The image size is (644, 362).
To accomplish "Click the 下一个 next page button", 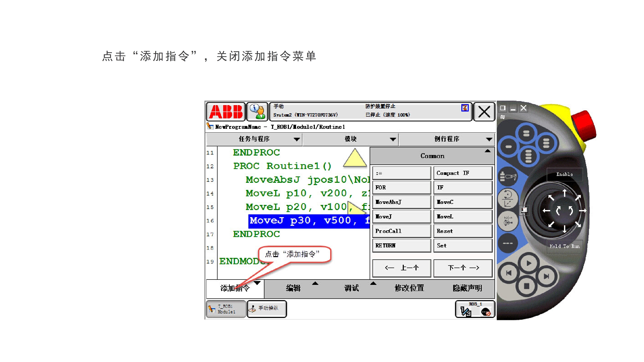I will [463, 268].
